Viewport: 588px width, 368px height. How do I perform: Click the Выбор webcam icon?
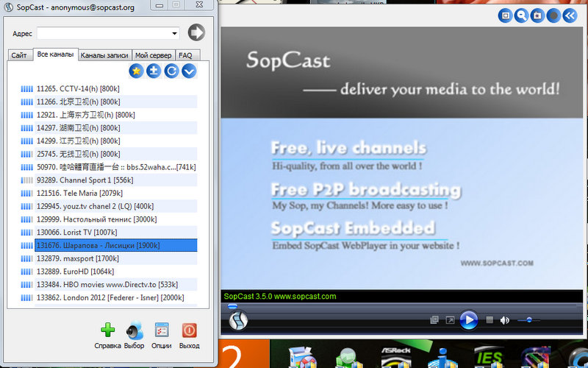coord(135,336)
